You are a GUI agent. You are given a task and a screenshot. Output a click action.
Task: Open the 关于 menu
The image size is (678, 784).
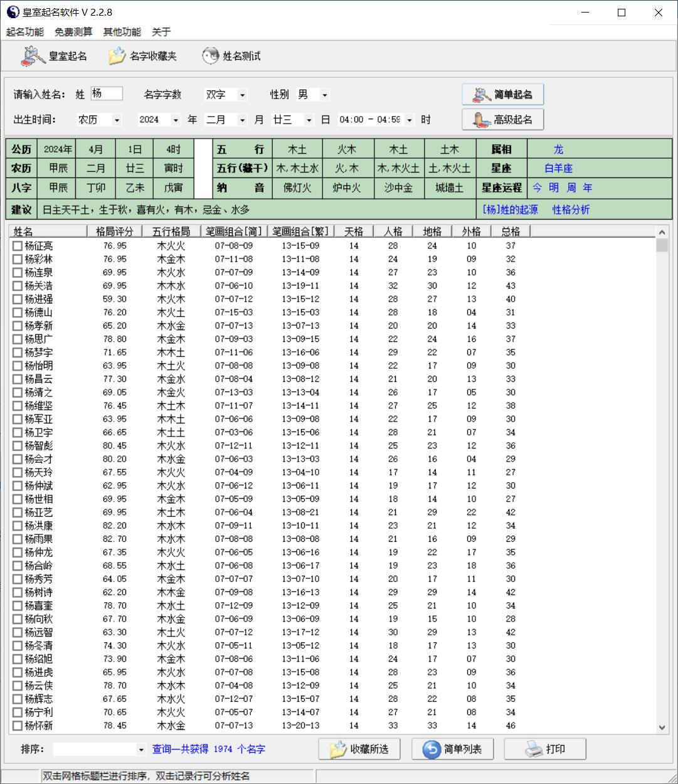(161, 32)
